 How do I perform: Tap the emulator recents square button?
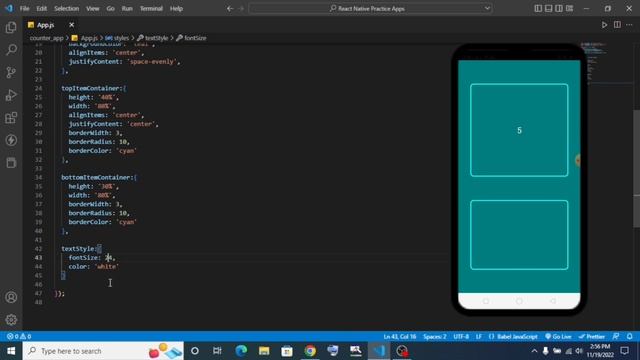(x=486, y=301)
